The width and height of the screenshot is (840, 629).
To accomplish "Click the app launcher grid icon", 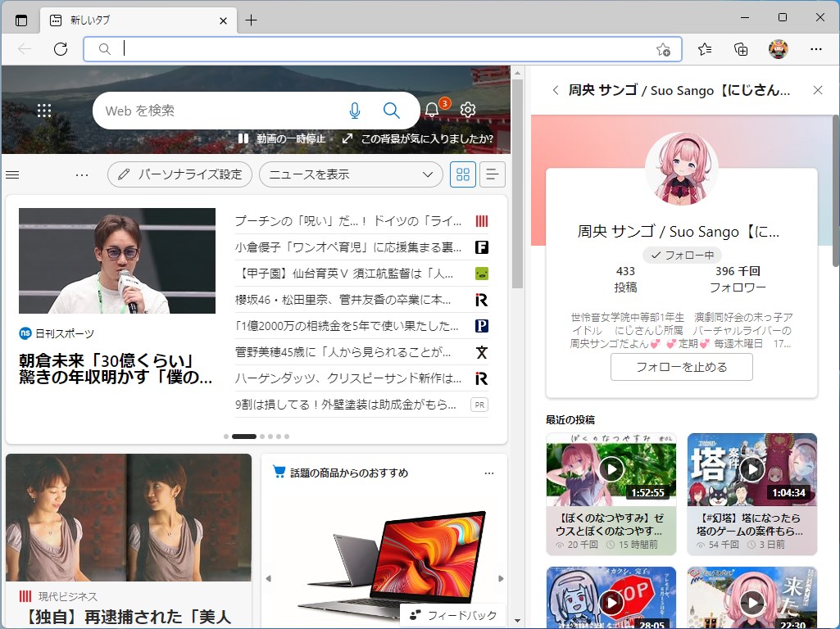I will (x=44, y=109).
